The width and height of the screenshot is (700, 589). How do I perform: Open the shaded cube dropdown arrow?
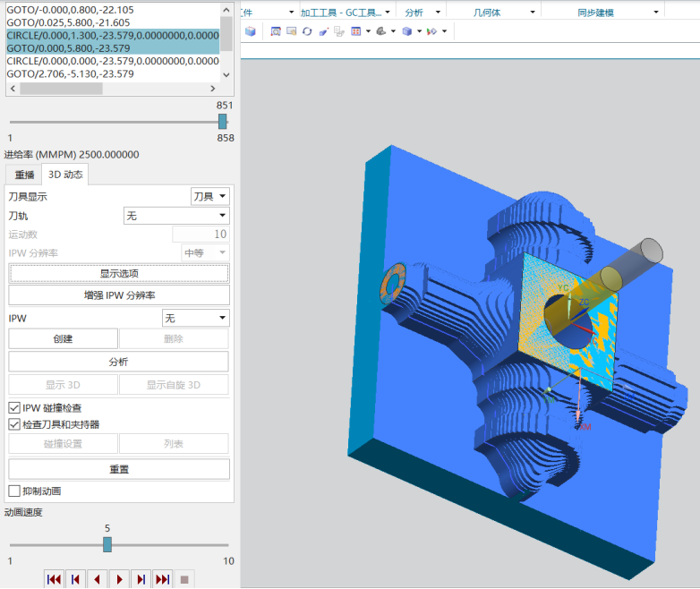click(x=419, y=31)
